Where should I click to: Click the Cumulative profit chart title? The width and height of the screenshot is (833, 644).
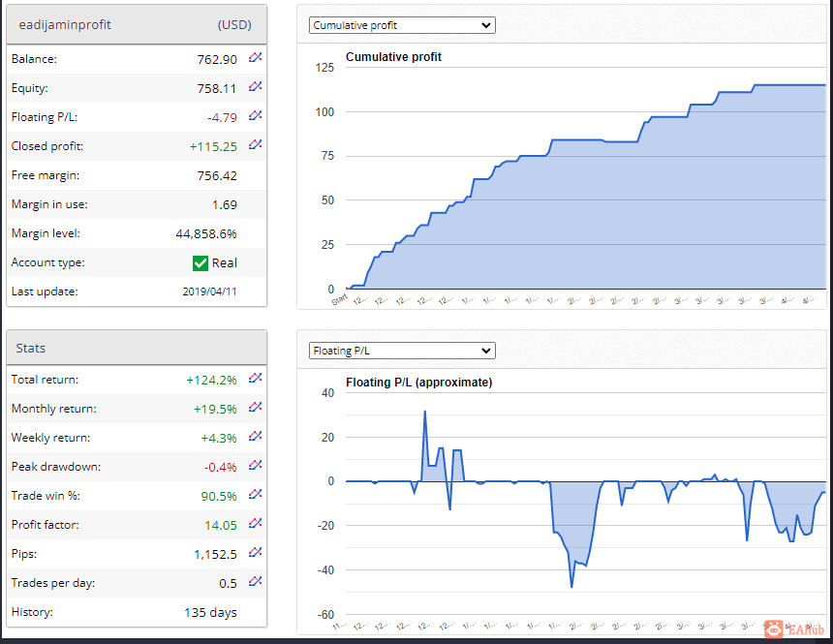[393, 57]
